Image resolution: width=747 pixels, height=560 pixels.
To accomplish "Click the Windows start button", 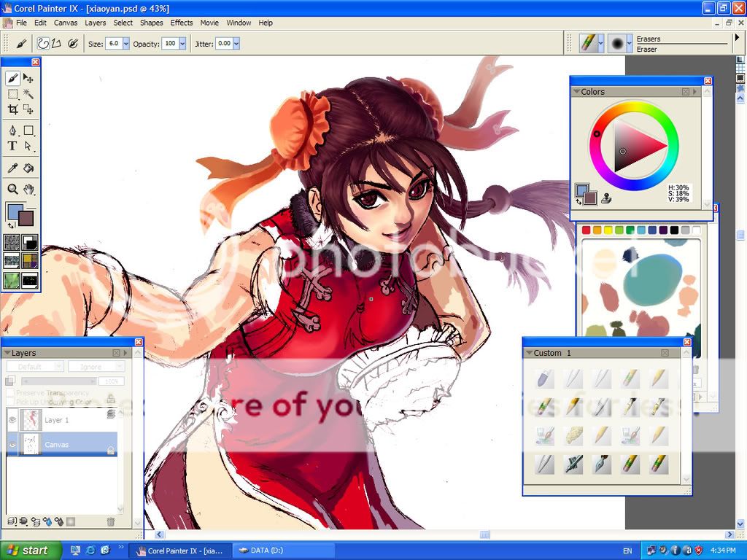I will tap(31, 551).
